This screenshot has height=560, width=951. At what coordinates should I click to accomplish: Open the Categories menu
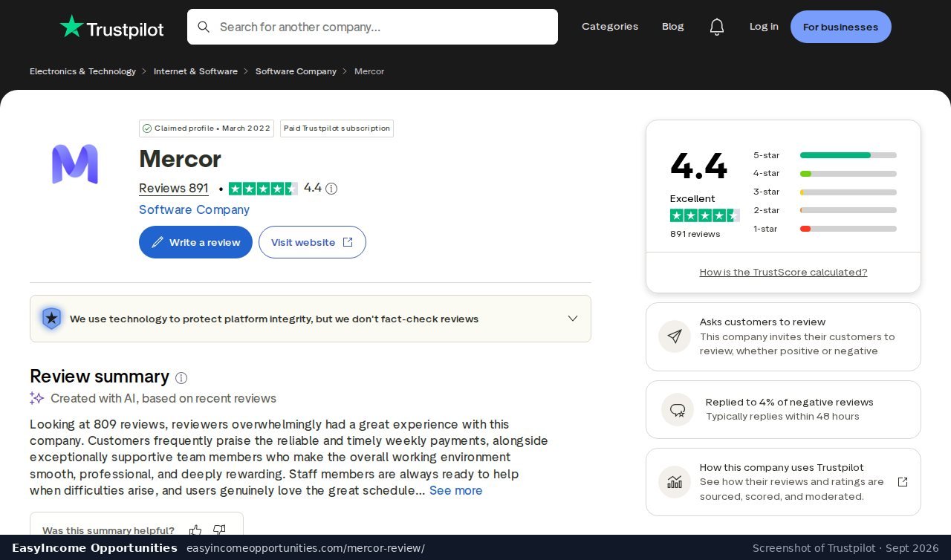[x=610, y=27]
